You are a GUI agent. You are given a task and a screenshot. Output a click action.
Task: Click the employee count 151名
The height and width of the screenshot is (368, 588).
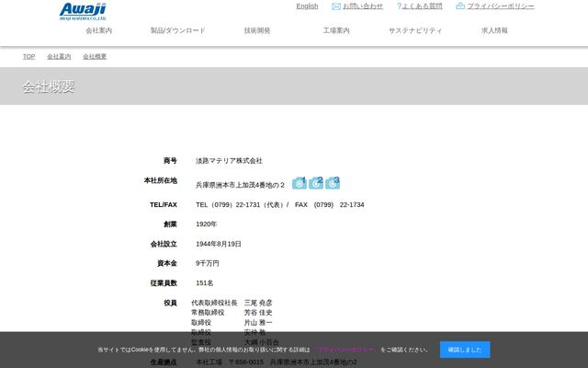click(204, 283)
